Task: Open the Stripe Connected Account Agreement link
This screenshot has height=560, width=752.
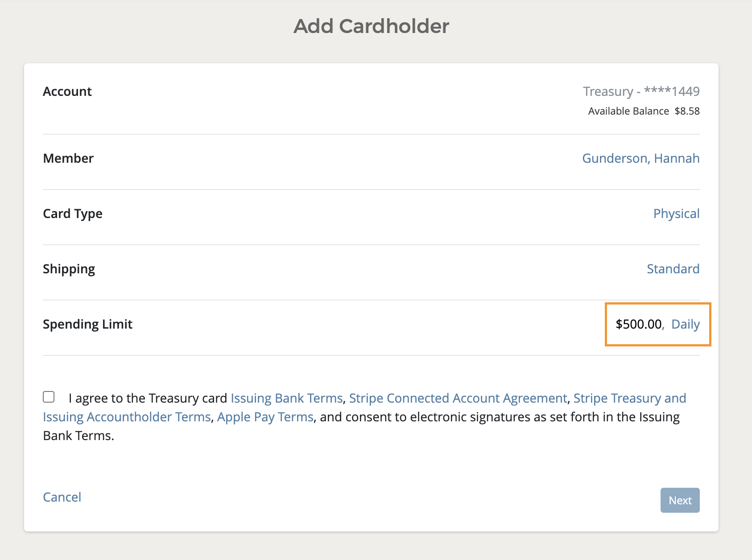Action: click(458, 398)
